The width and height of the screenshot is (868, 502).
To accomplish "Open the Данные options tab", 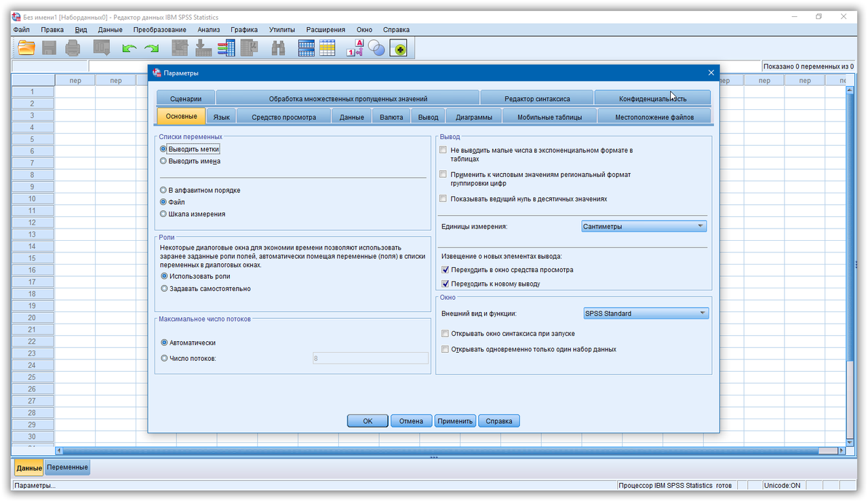I will 352,117.
